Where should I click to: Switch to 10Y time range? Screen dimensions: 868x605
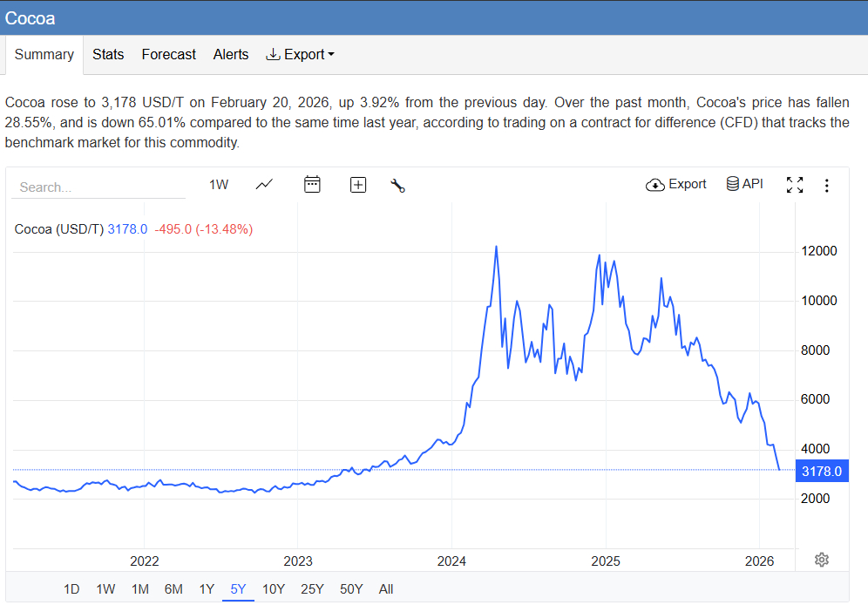pos(274,589)
